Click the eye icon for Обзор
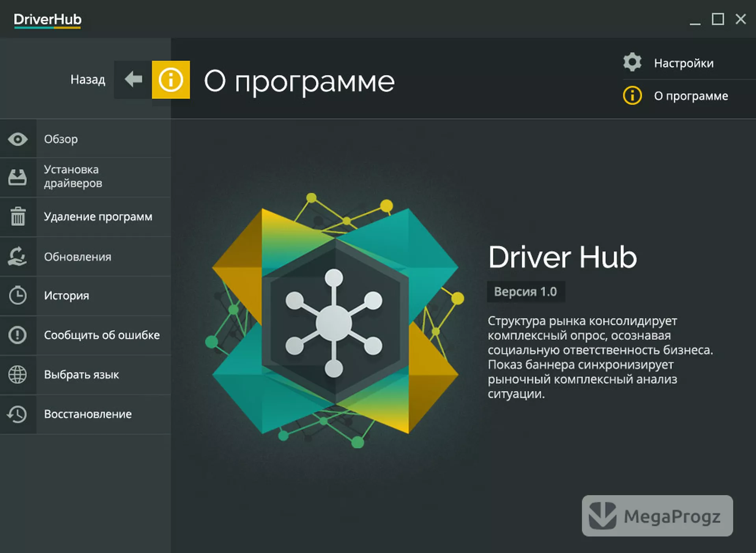 pyautogui.click(x=18, y=139)
